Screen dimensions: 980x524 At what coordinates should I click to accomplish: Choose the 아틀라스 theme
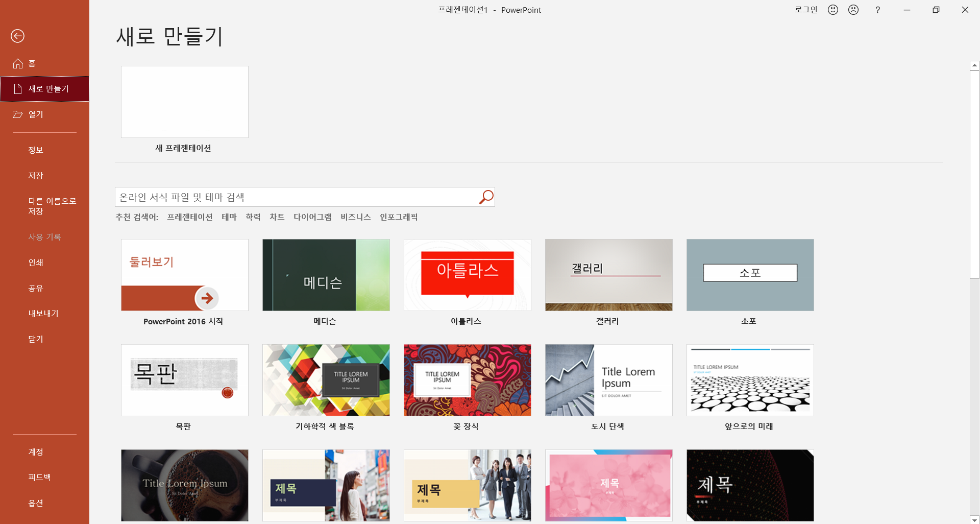(468, 275)
